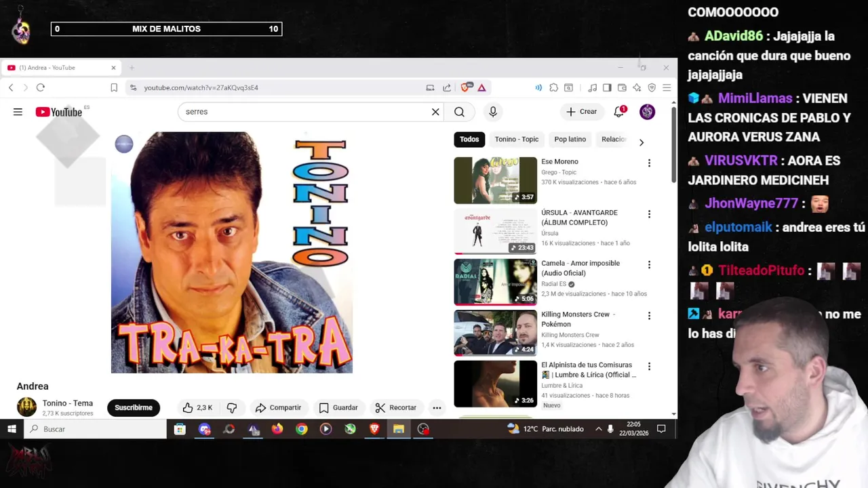Start voice search with the microphone
This screenshot has height=488, width=868.
[x=493, y=112]
